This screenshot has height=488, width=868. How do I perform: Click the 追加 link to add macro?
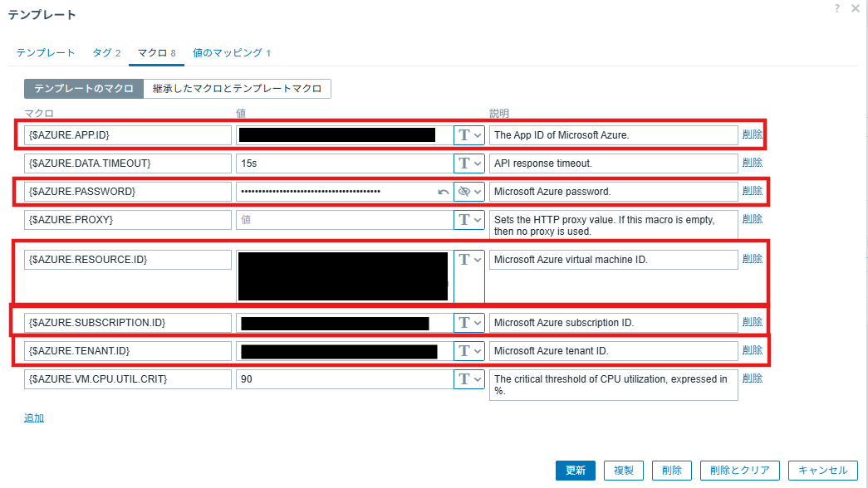(34, 418)
